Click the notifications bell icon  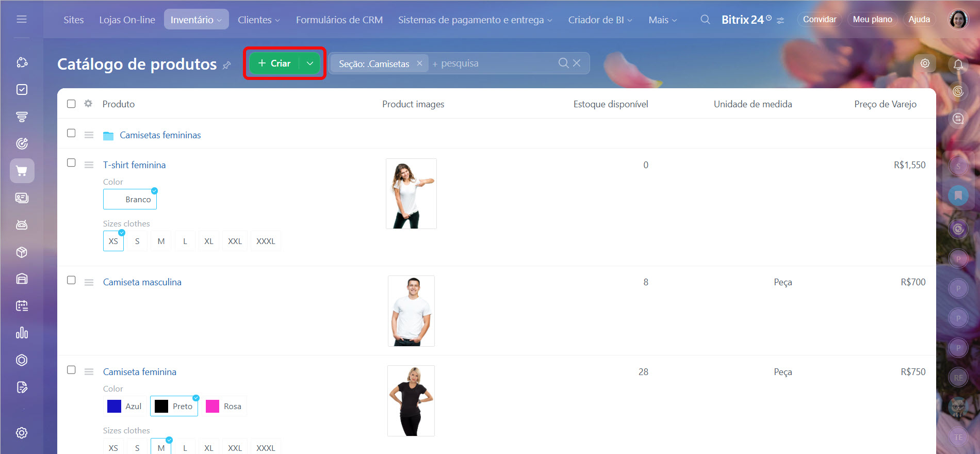(x=958, y=64)
